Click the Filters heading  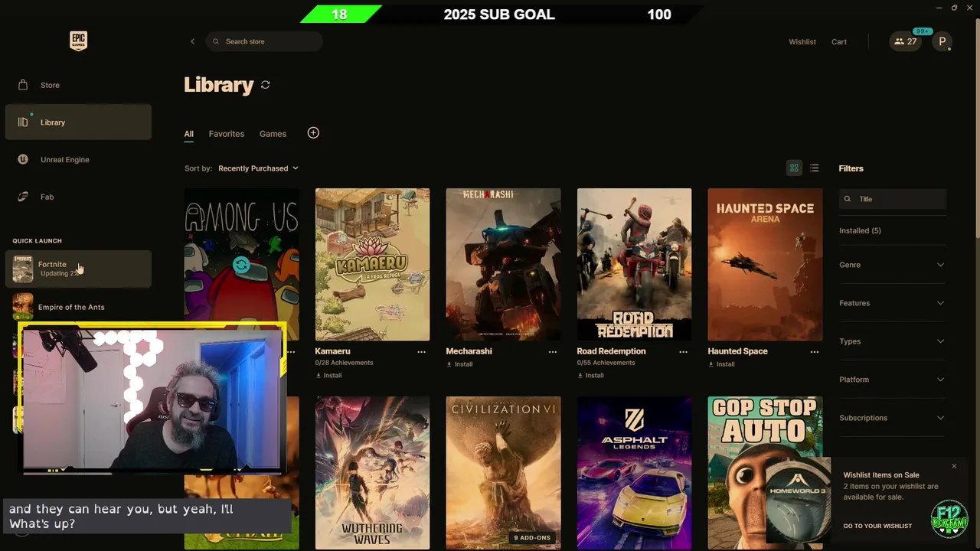pyautogui.click(x=851, y=168)
